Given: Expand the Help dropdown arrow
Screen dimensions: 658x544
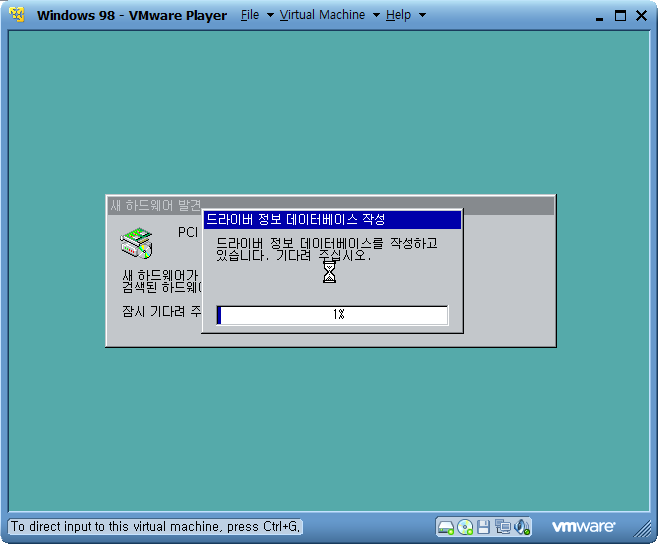Looking at the screenshot, I should 423,16.
